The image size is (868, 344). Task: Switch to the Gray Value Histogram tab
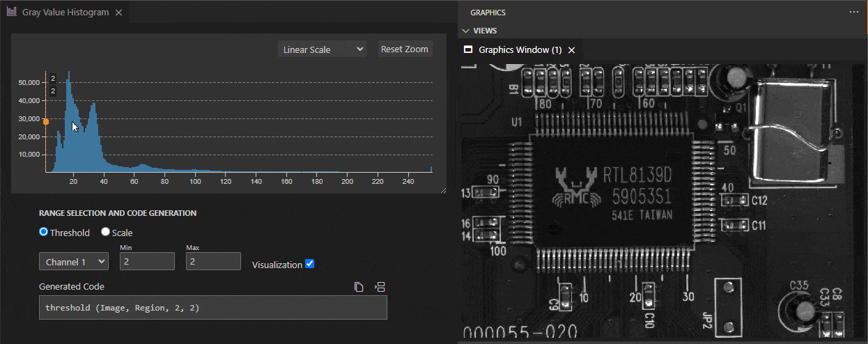(65, 13)
